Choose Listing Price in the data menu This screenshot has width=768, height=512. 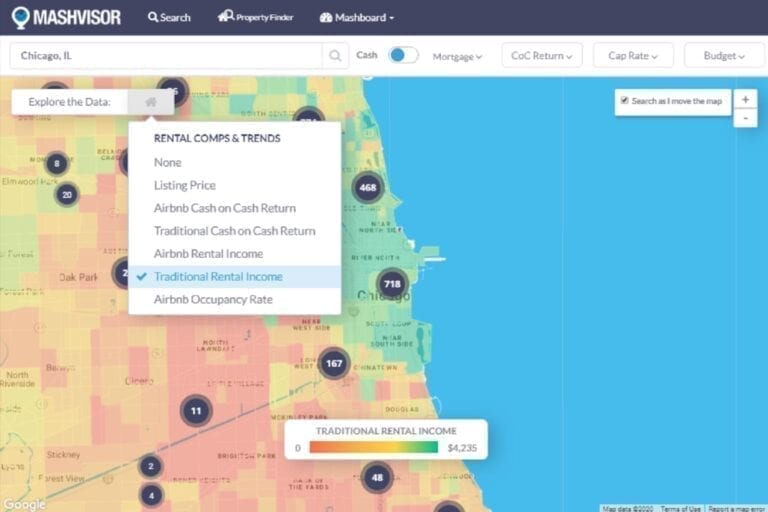point(184,185)
